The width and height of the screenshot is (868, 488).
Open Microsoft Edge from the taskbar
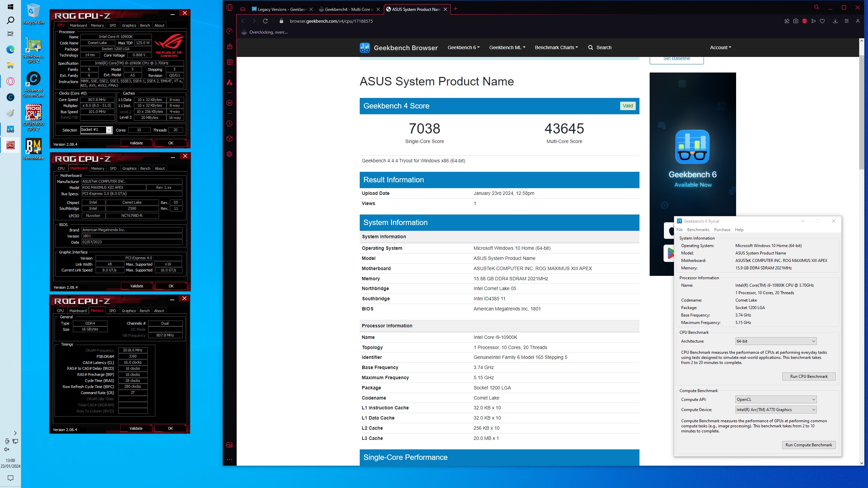point(11,50)
